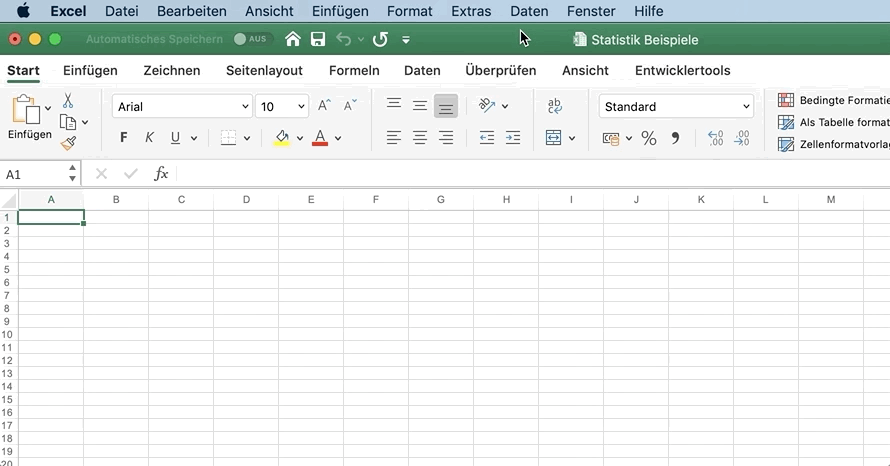The image size is (890, 466).
Task: Decrease indent icon
Action: [x=487, y=137]
